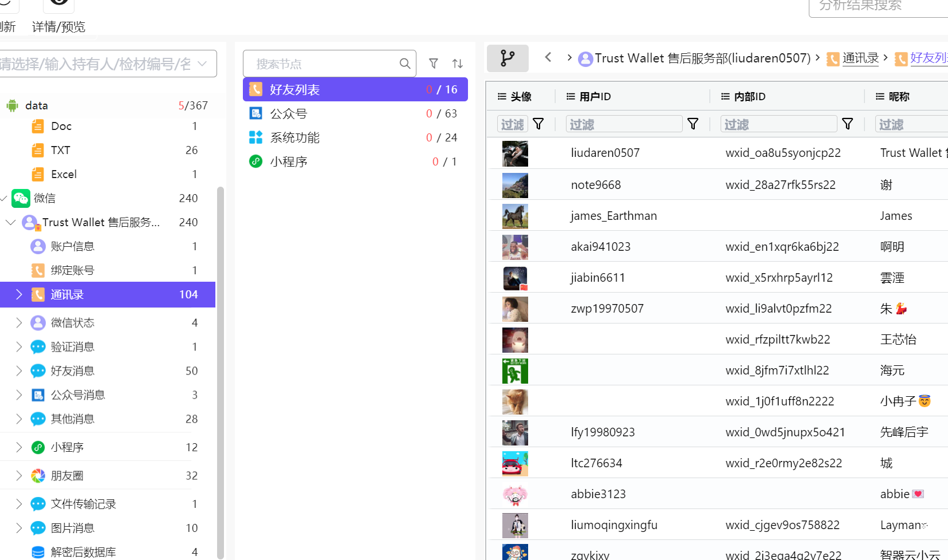The width and height of the screenshot is (948, 560).
Task: Click the 用户ID column menu icon
Action: coord(571,96)
